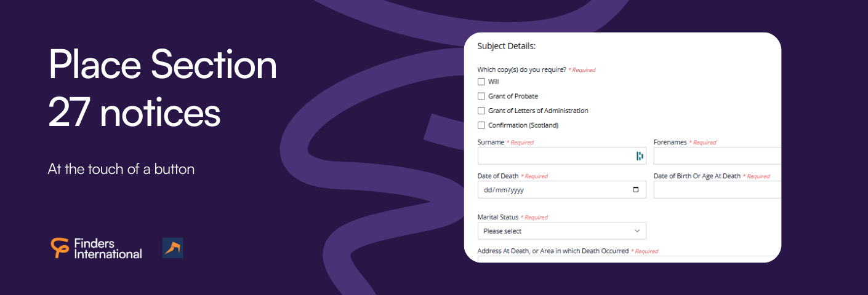Click the autofill icon in Surname field
This screenshot has width=868, height=295.
(x=640, y=156)
